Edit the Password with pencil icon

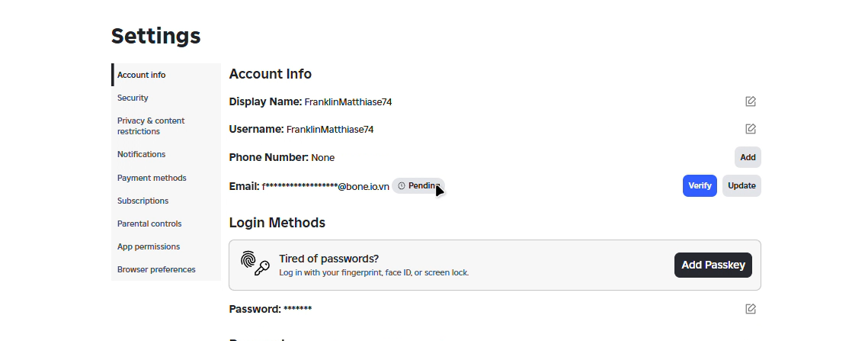[x=750, y=309]
